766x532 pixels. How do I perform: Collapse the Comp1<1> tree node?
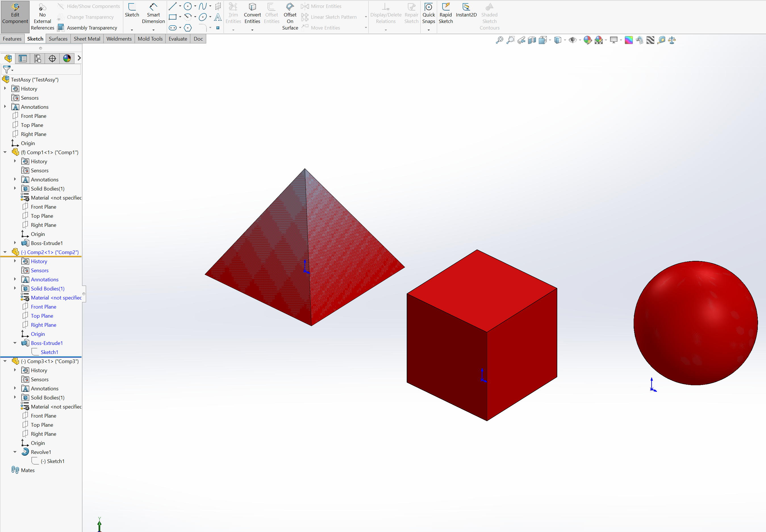click(x=5, y=152)
